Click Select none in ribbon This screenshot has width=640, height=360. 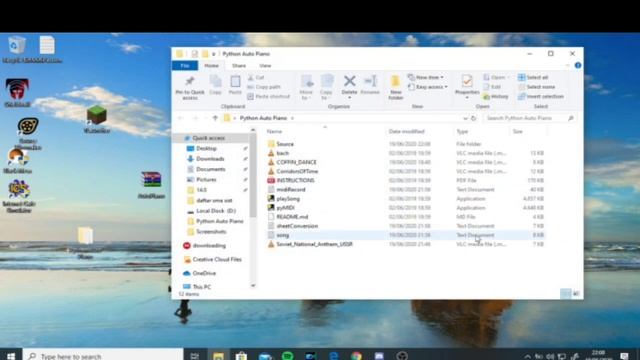click(536, 87)
